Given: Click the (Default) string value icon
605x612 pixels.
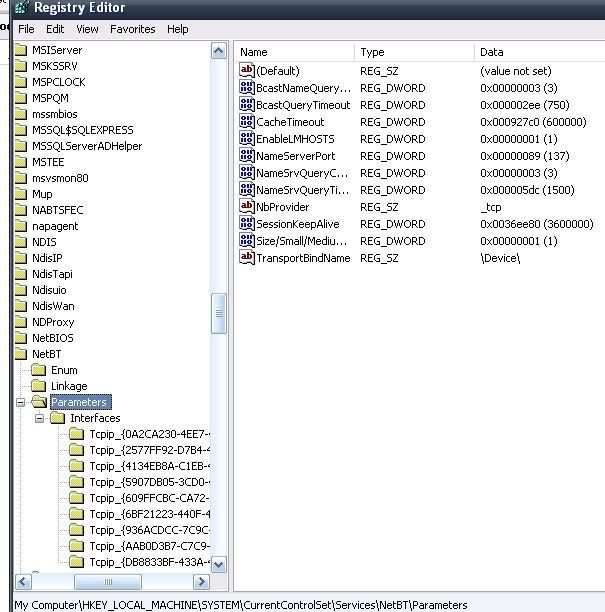Looking at the screenshot, I should 247,71.
